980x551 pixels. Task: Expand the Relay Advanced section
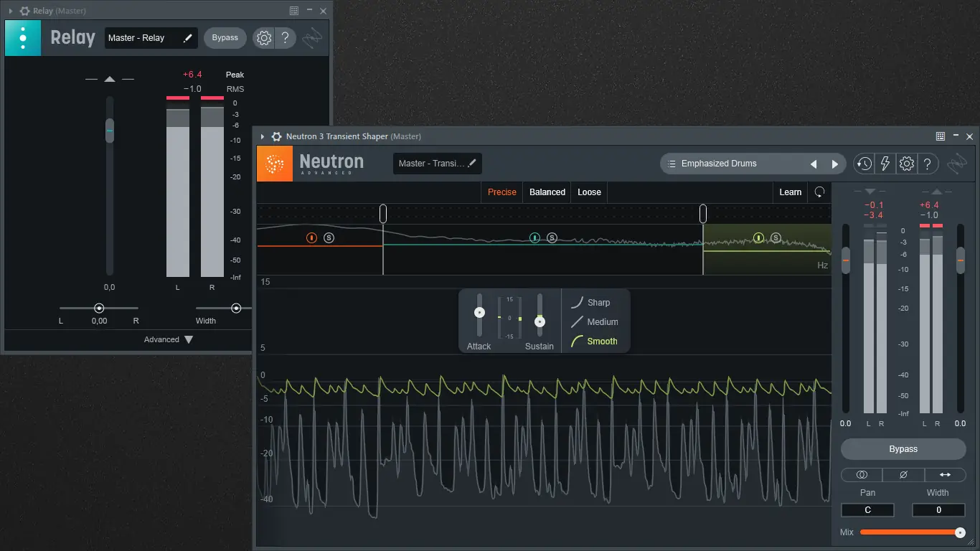pos(169,339)
